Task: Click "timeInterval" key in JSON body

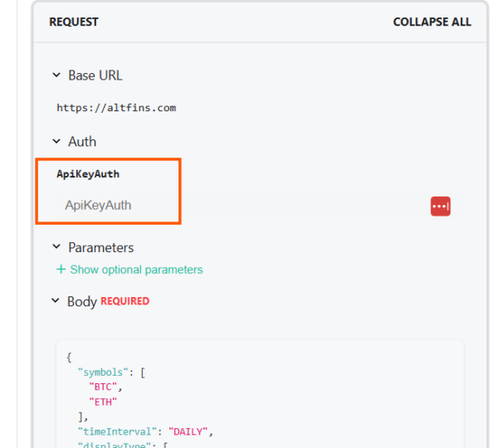Action: [x=117, y=431]
